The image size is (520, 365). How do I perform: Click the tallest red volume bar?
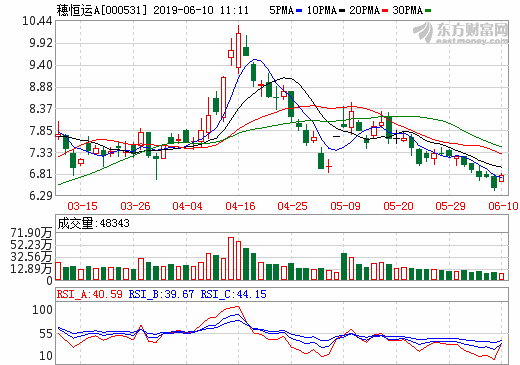pyautogui.click(x=231, y=259)
